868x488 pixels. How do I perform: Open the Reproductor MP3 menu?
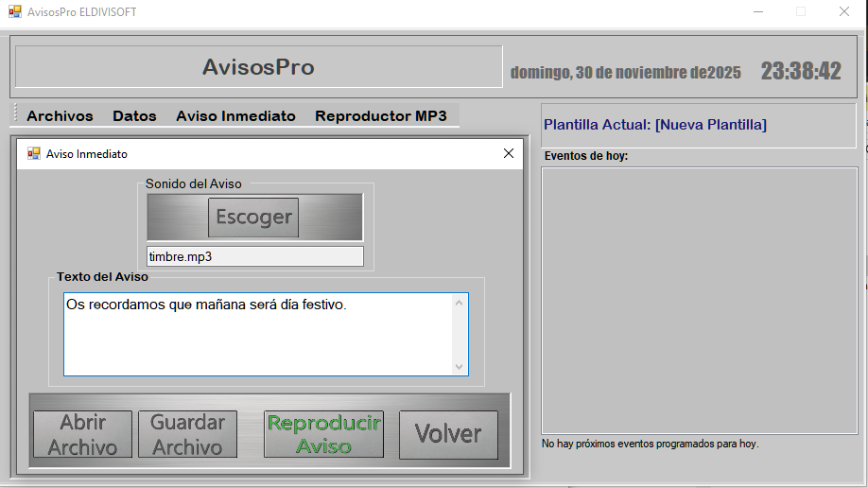pos(381,116)
